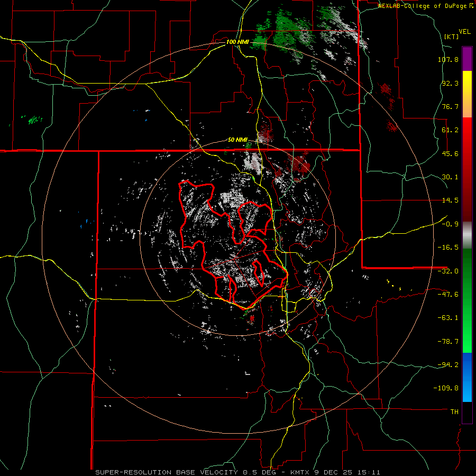Click the -78.7 velocity scale value
Screen dimensions: 476x476
pos(448,342)
